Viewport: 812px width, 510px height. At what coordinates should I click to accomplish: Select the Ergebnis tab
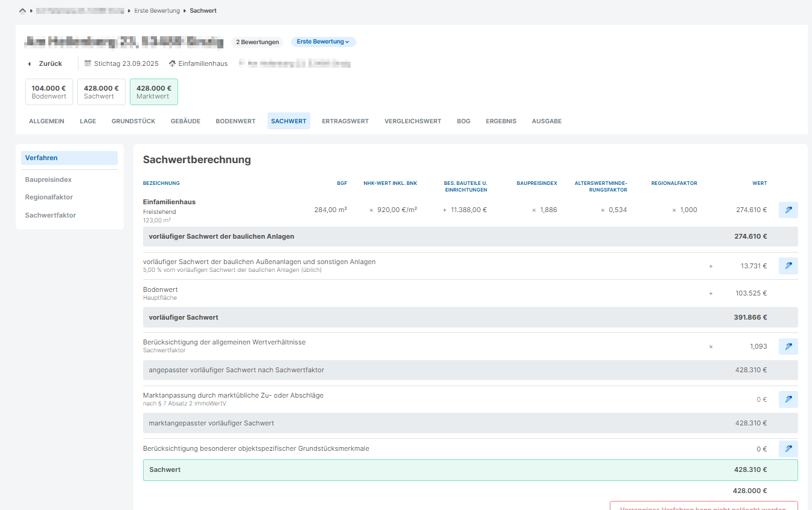[500, 121]
